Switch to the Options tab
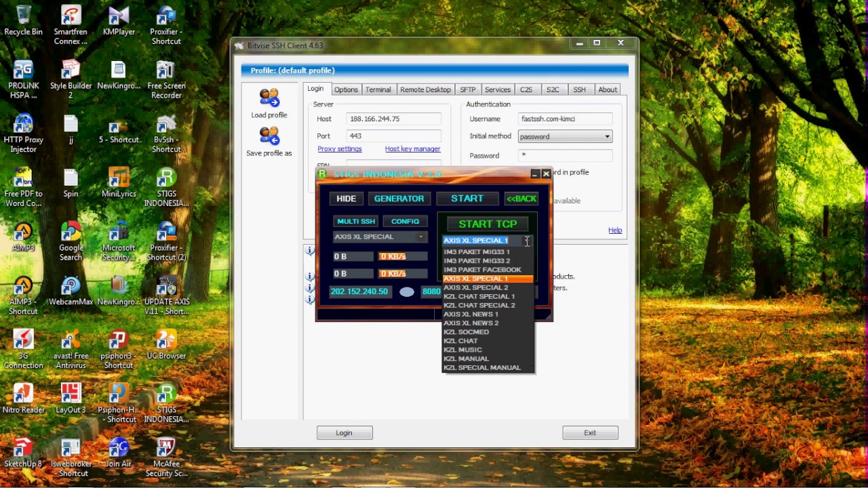The width and height of the screenshot is (868, 488). 346,89
